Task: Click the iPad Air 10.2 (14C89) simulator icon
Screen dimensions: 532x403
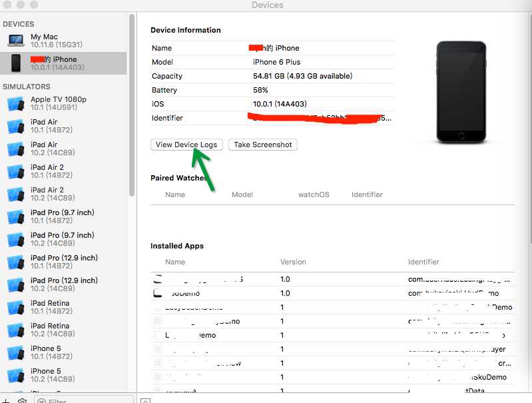Action: point(15,149)
